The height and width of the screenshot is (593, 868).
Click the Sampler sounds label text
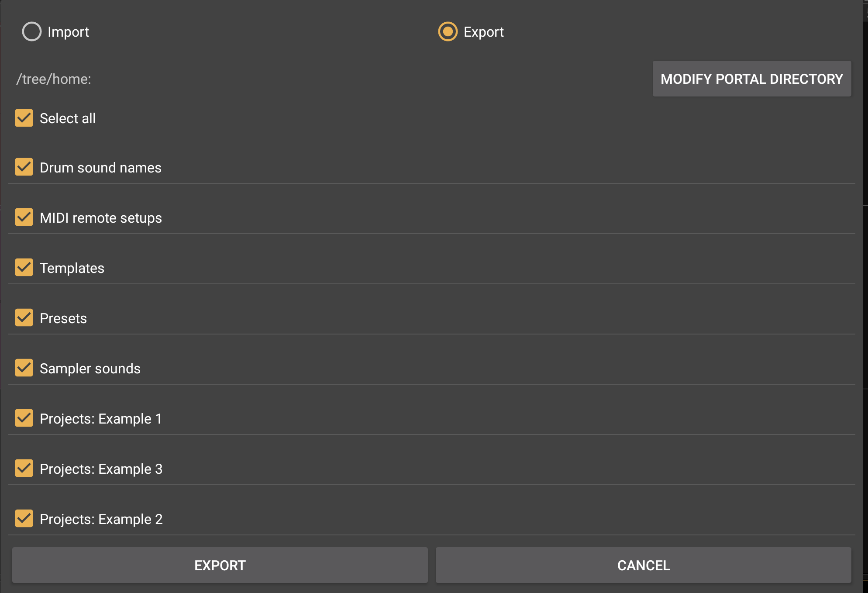[x=90, y=369]
